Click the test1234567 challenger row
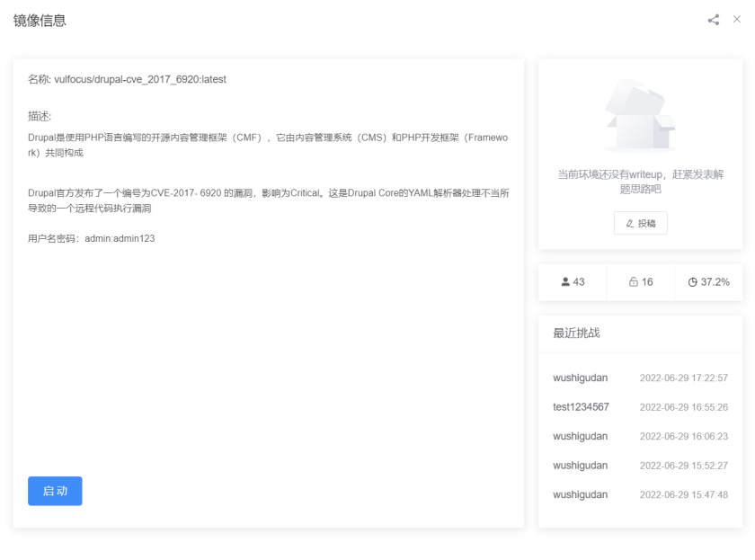This screenshot has height=560, width=755. tap(640, 407)
